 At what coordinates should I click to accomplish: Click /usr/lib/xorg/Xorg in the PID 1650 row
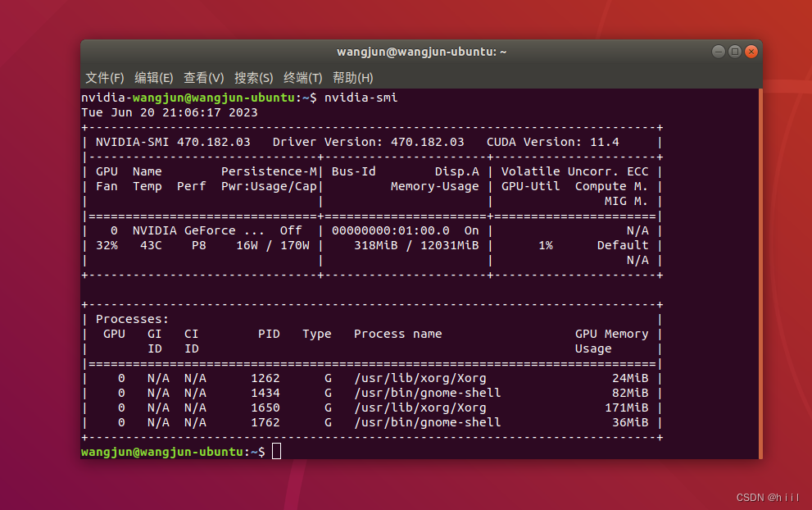(x=420, y=408)
